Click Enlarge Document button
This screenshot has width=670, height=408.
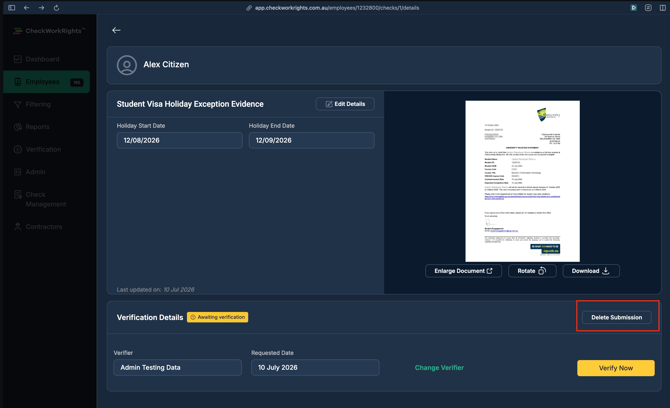pyautogui.click(x=463, y=271)
